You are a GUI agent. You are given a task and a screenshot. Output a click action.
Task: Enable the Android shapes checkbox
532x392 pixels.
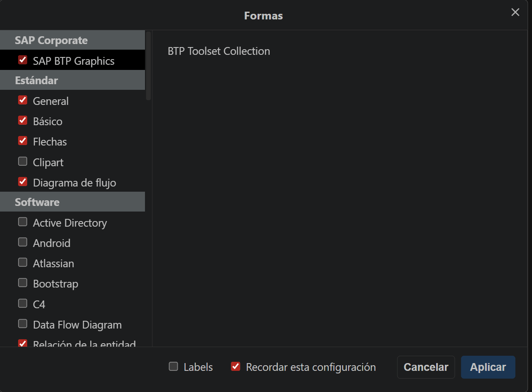[x=23, y=242]
